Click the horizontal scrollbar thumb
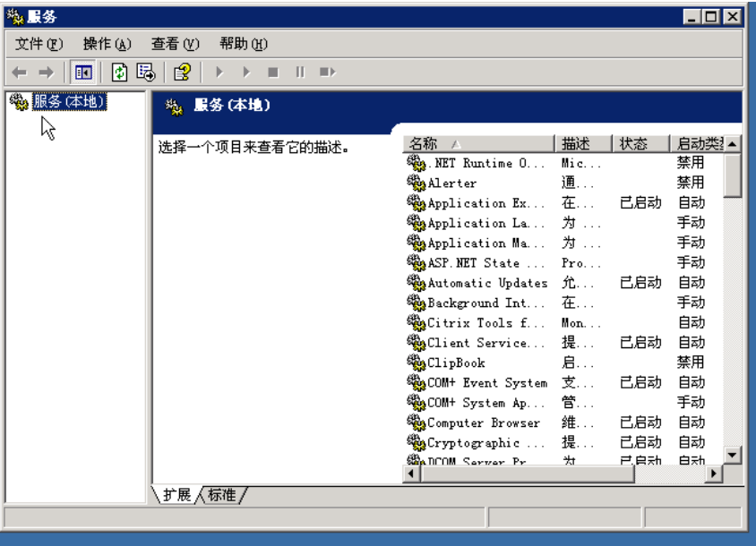 click(527, 473)
